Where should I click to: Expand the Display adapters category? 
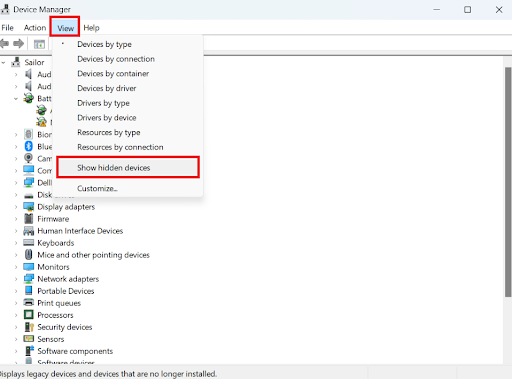(x=16, y=207)
